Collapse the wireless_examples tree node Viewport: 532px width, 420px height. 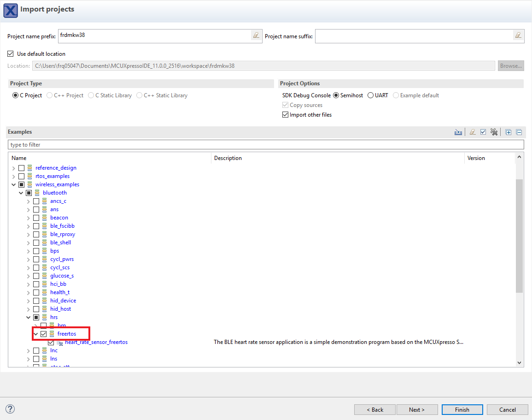pyautogui.click(x=14, y=184)
